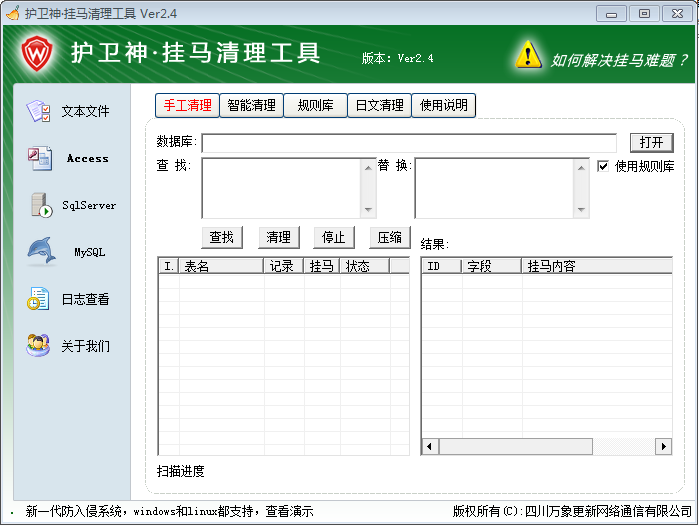The image size is (699, 526).
Task: Toggle the 使用规则库 checkbox
Action: point(603,166)
